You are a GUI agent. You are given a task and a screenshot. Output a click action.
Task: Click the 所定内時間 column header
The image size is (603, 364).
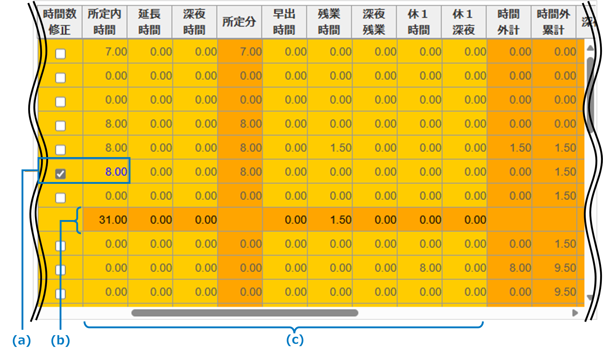(105, 22)
